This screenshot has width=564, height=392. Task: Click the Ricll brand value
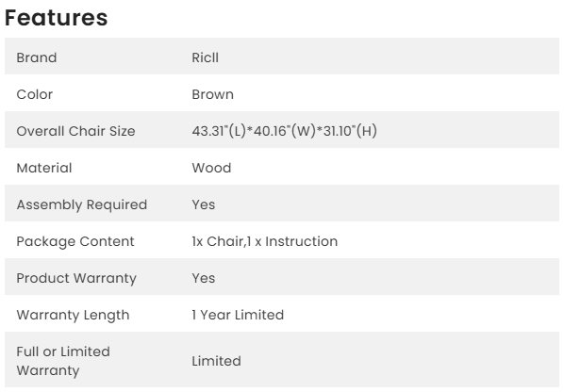coord(205,57)
